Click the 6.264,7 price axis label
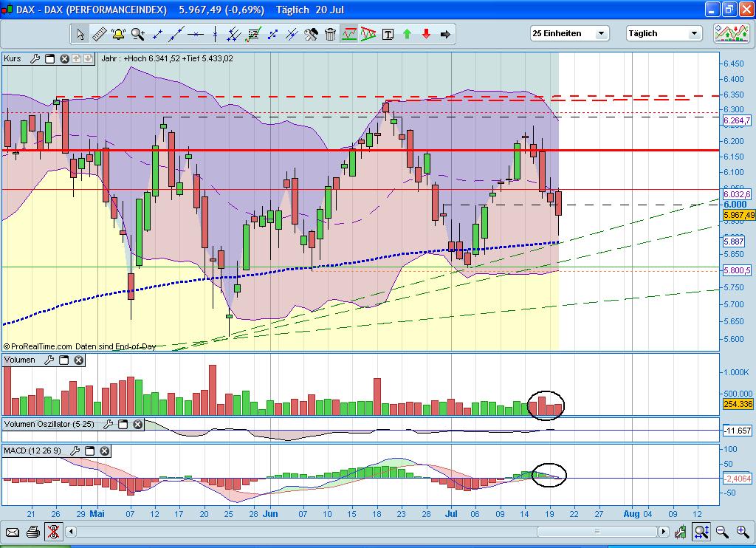This screenshot has width=756, height=548. coord(738,120)
